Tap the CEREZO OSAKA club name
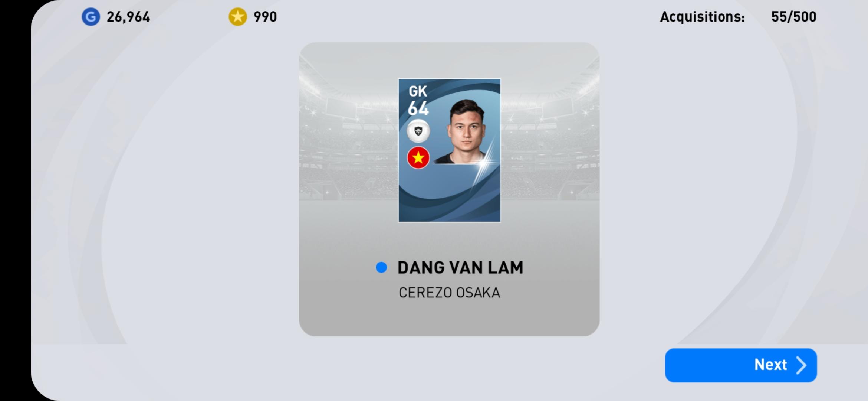The image size is (868, 401). pos(449,293)
